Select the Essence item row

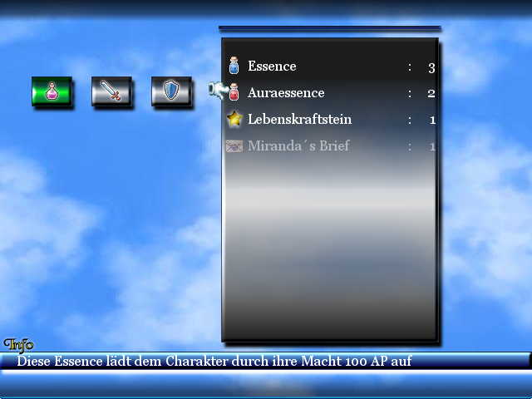point(331,66)
